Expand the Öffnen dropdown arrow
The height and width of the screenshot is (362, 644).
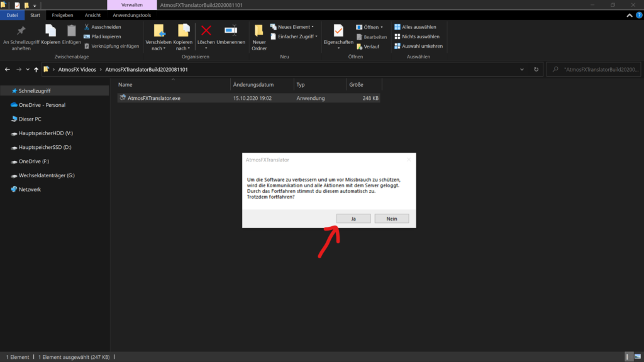click(382, 27)
